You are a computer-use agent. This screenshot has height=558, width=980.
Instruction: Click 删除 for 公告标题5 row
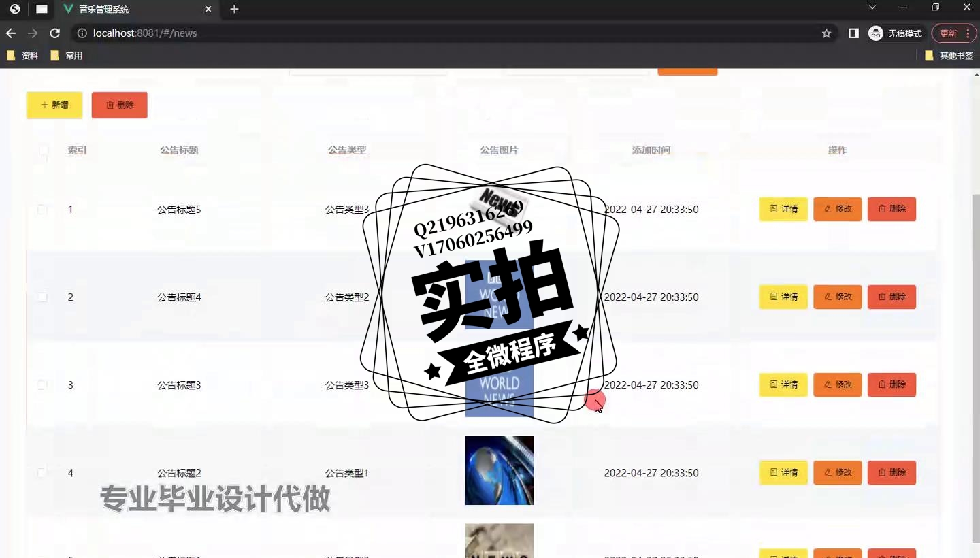point(892,209)
